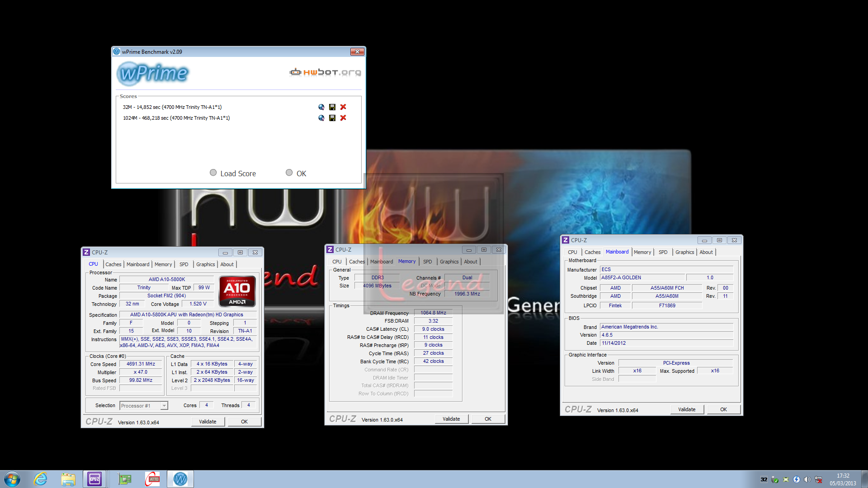Open About tab in right CPU-Z window
Screen dimensions: 868x488
click(x=706, y=252)
